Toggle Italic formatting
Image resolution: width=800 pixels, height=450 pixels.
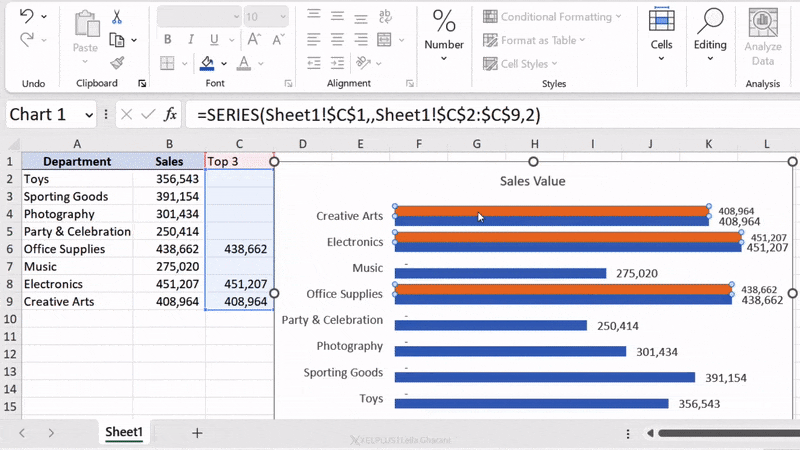click(190, 39)
